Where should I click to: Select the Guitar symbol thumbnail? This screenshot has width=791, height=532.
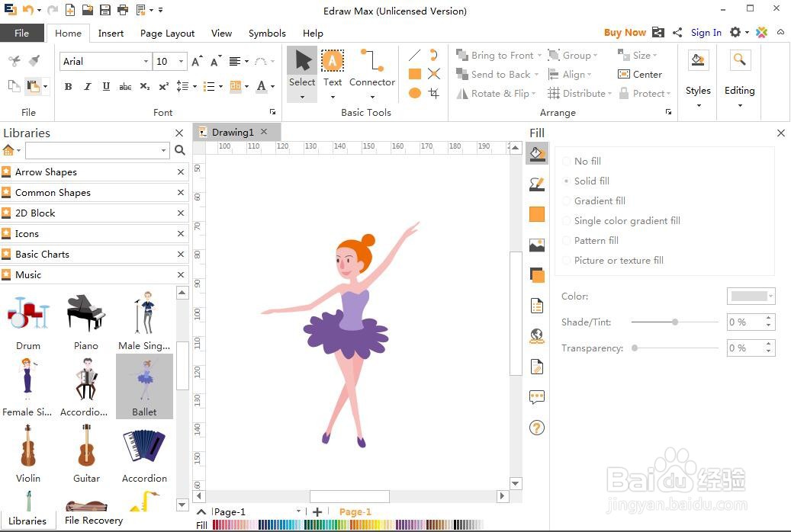point(86,453)
